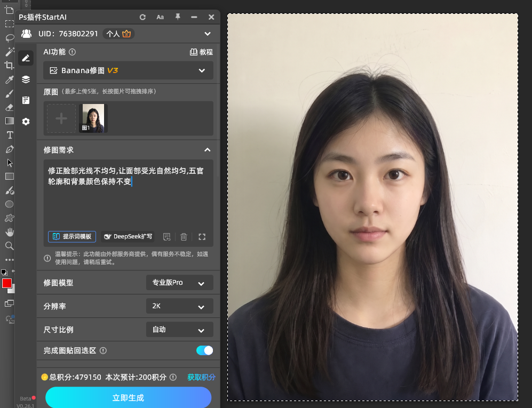Select the Crop tool

pyautogui.click(x=10, y=65)
